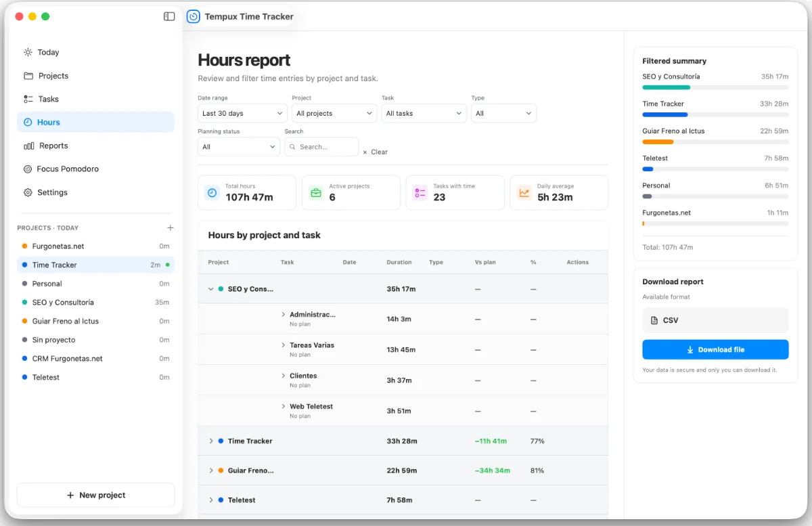Click the gear icon beside Settings
The width and height of the screenshot is (812, 526).
point(28,192)
